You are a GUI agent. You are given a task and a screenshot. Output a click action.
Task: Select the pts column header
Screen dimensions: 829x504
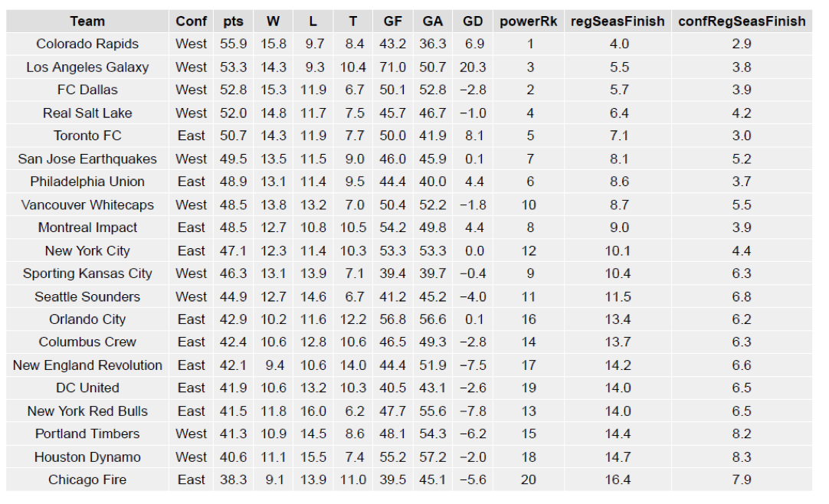[234, 21]
